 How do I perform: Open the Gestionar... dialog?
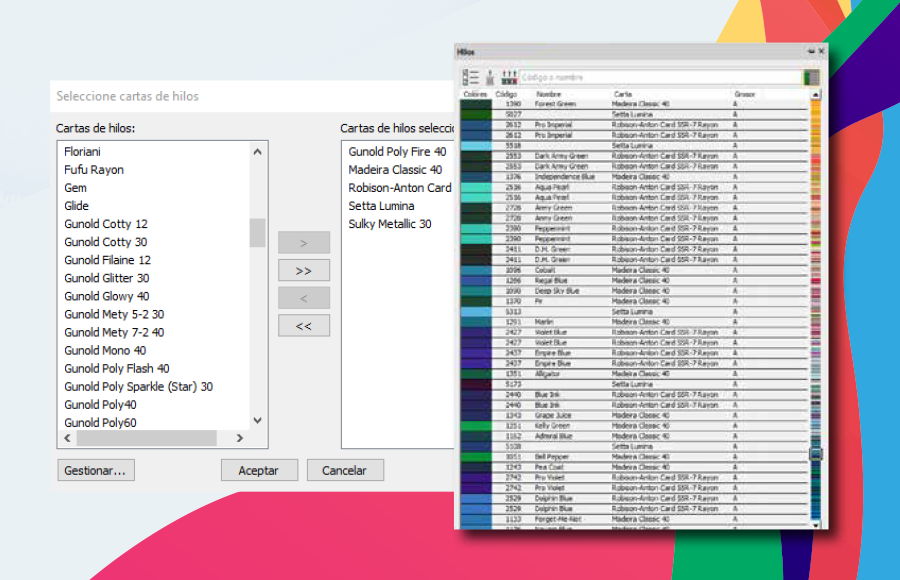pyautogui.click(x=96, y=470)
